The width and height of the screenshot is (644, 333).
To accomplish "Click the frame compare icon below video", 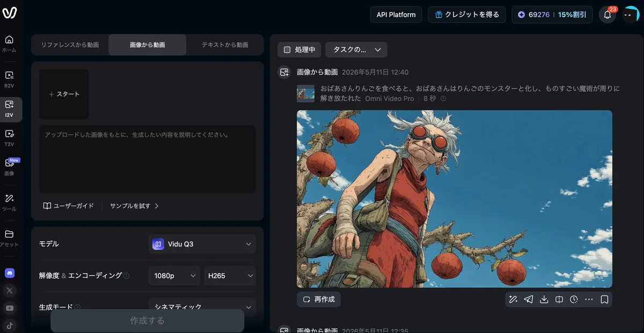I will (559, 299).
